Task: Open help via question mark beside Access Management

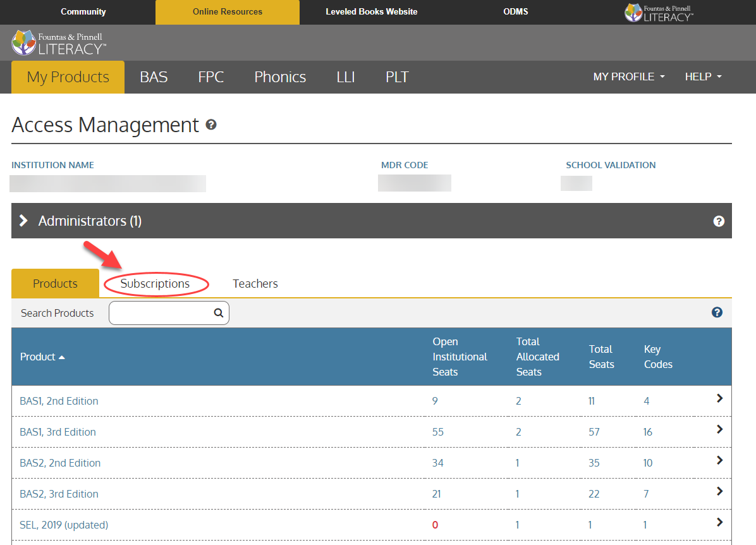Action: pyautogui.click(x=211, y=125)
